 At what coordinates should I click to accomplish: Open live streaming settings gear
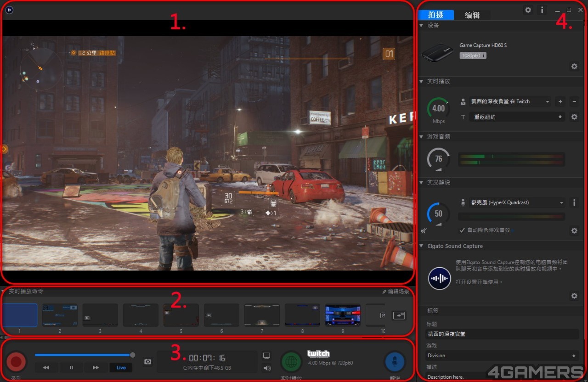click(x=574, y=117)
